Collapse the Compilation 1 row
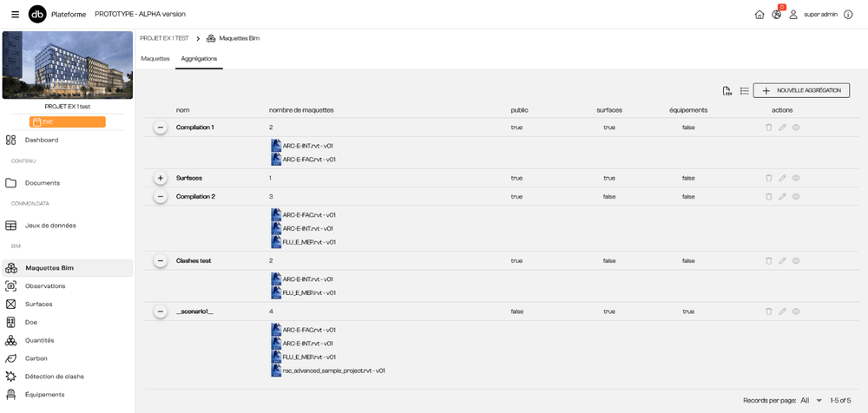This screenshot has height=413, width=868. coord(161,128)
